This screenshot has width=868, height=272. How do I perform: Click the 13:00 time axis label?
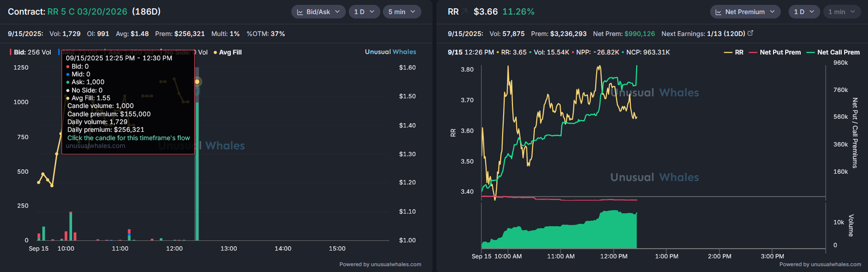coord(228,248)
